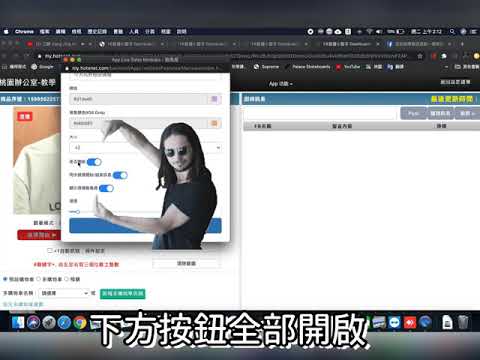Toggle the first switch in popup
Image resolution: width=480 pixels, height=360 pixels.
94,162
